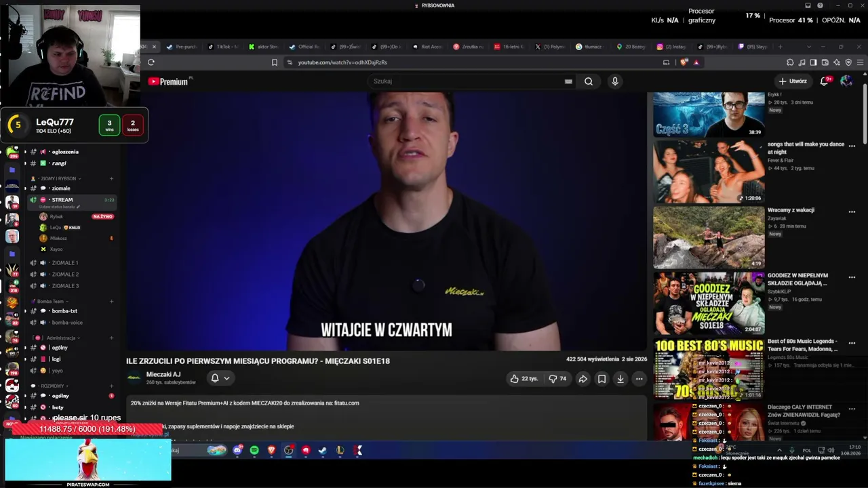
Task: Save the video using the bookmark icon under player
Action: [601, 379]
